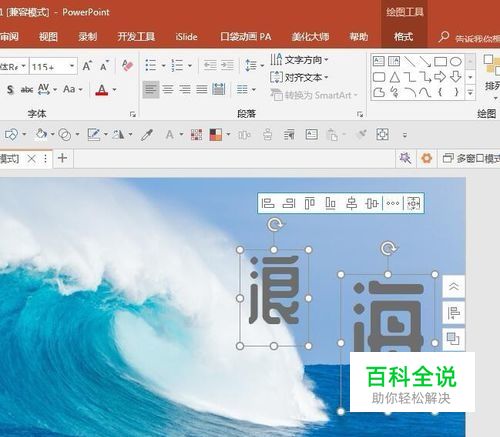Open iSlide tab
The height and width of the screenshot is (437, 500).
(186, 37)
